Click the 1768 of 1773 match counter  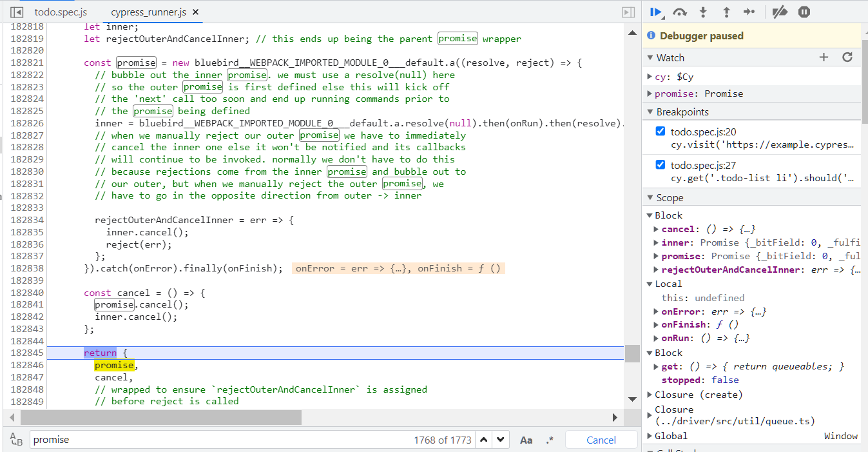click(x=443, y=440)
